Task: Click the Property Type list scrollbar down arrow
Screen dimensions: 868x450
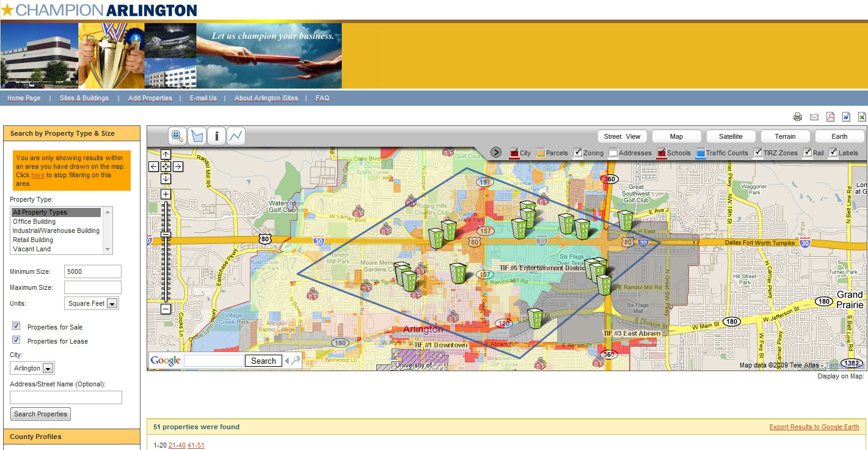Action: tap(108, 249)
